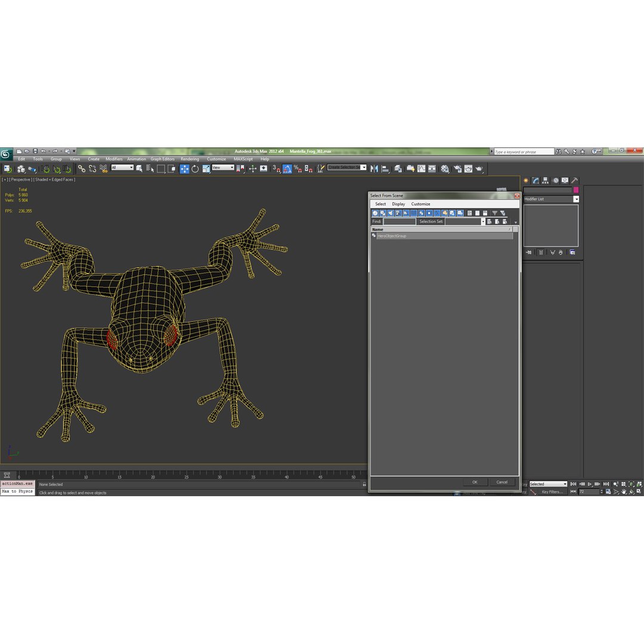644x644 pixels.
Task: Switch to the Utilities hammer tab
Action: (575, 180)
